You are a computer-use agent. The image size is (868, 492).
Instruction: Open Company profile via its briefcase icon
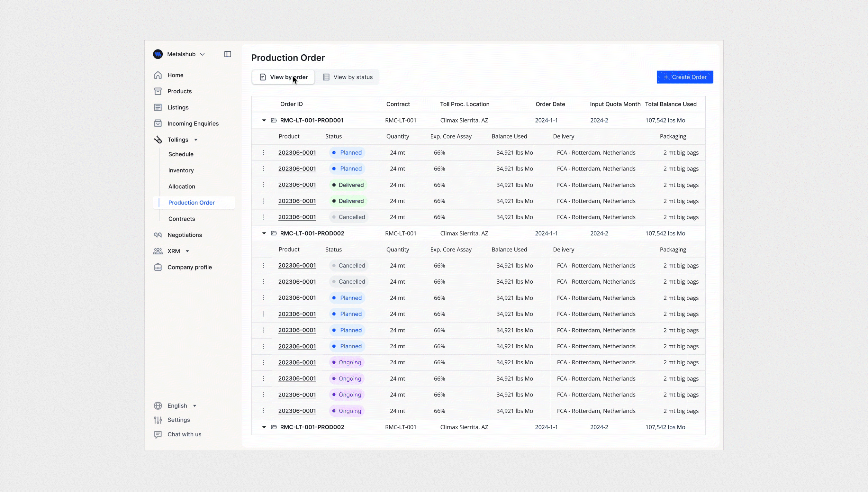tap(158, 267)
